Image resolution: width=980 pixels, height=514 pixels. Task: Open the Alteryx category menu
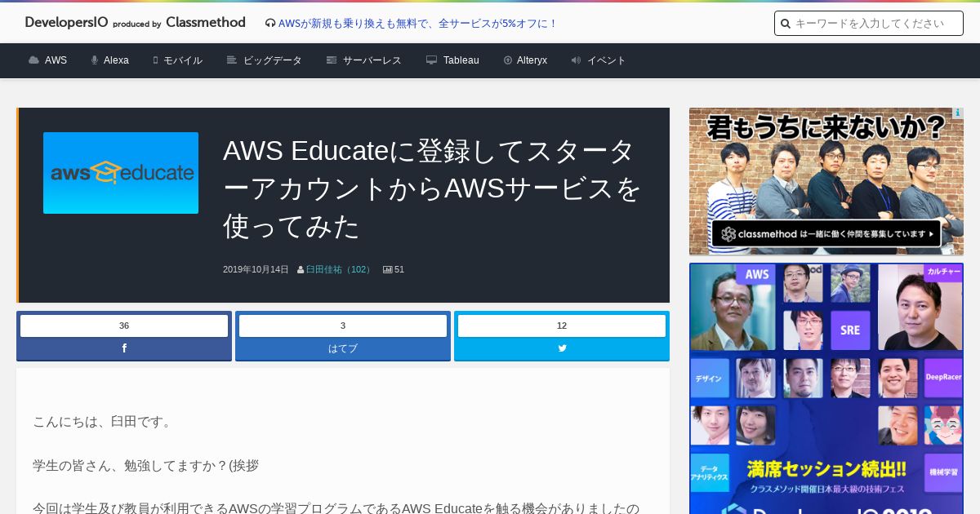pyautogui.click(x=532, y=60)
